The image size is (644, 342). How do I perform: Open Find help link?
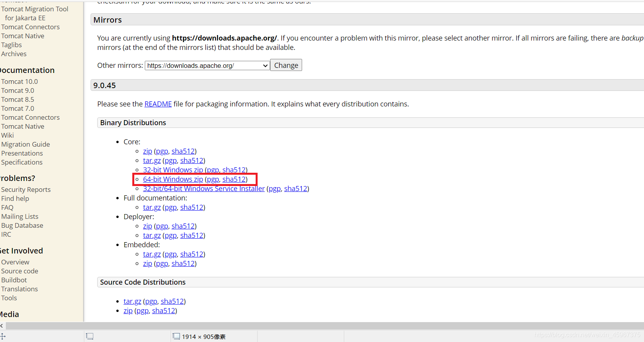(15, 198)
